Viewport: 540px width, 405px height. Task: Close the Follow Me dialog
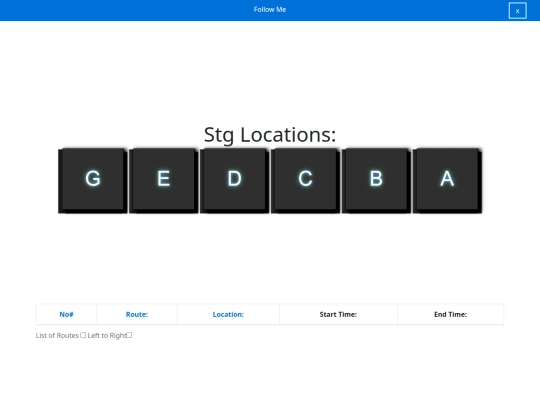coord(517,11)
